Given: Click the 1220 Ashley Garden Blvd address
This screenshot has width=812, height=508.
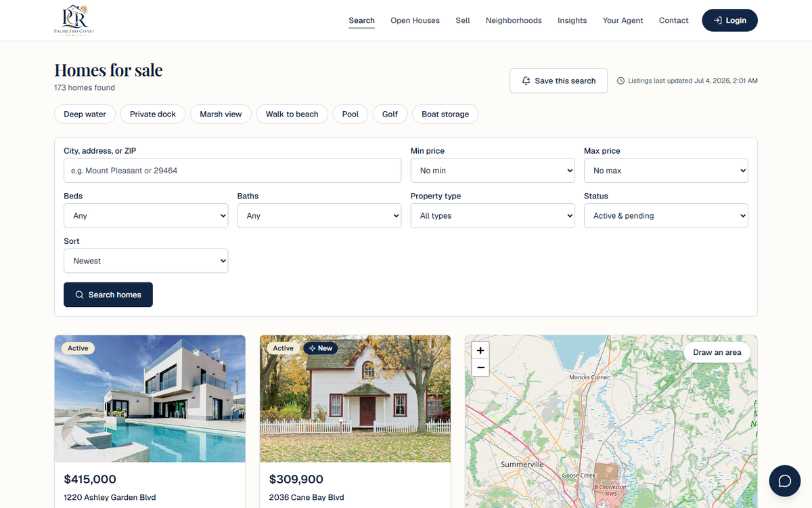Looking at the screenshot, I should (x=110, y=497).
